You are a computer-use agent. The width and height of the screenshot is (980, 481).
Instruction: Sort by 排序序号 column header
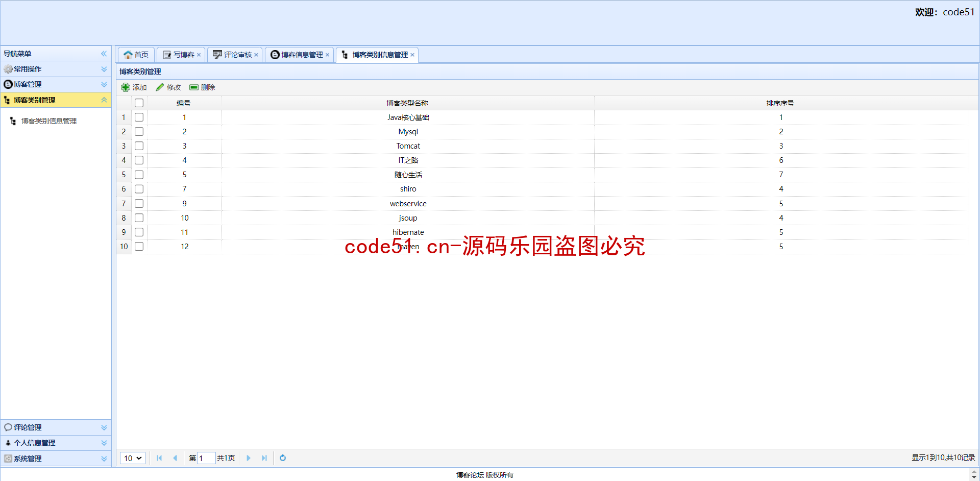[781, 103]
